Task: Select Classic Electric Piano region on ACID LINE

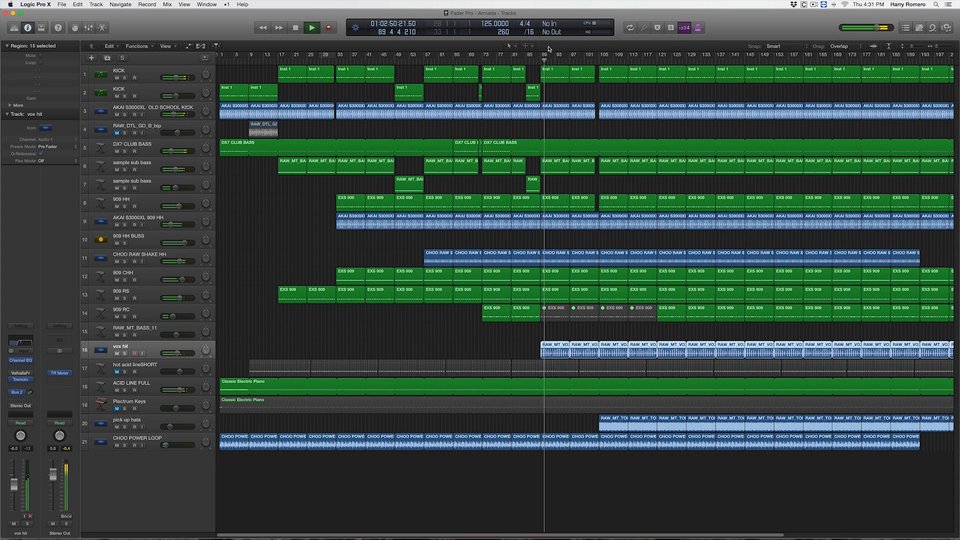Action: (586, 386)
